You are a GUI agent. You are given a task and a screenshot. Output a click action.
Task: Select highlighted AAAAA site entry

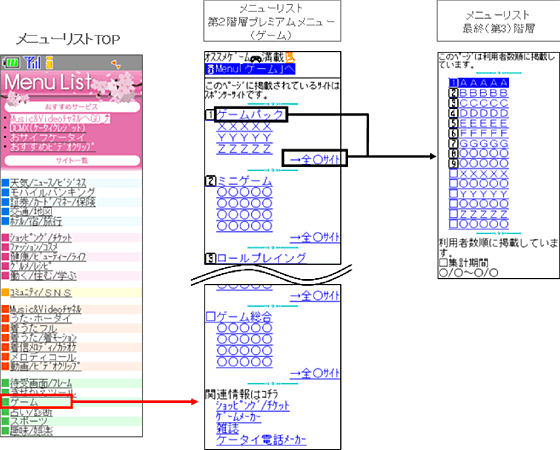[x=484, y=83]
